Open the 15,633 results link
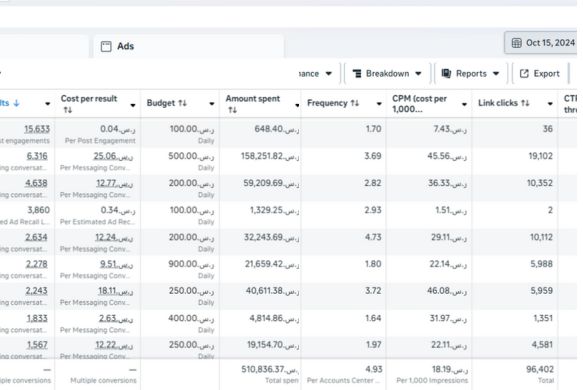Image resolution: width=583 pixels, height=390 pixels. click(37, 129)
